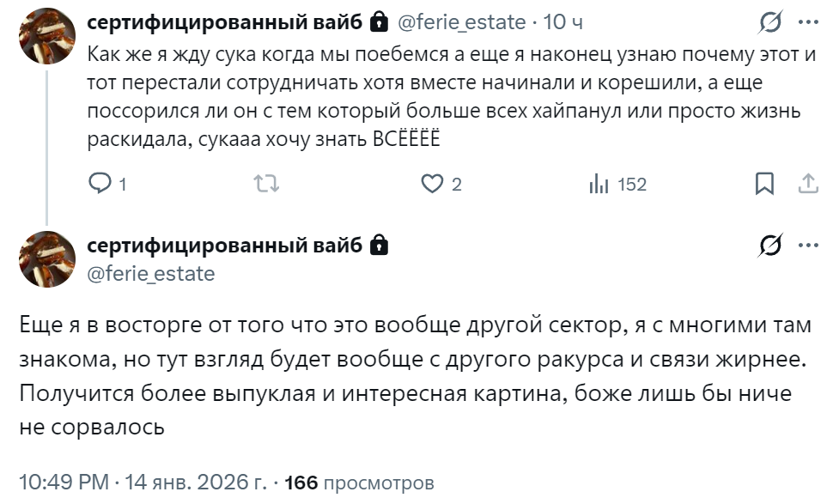Reply to the first tweet
833x504 pixels.
click(x=100, y=184)
